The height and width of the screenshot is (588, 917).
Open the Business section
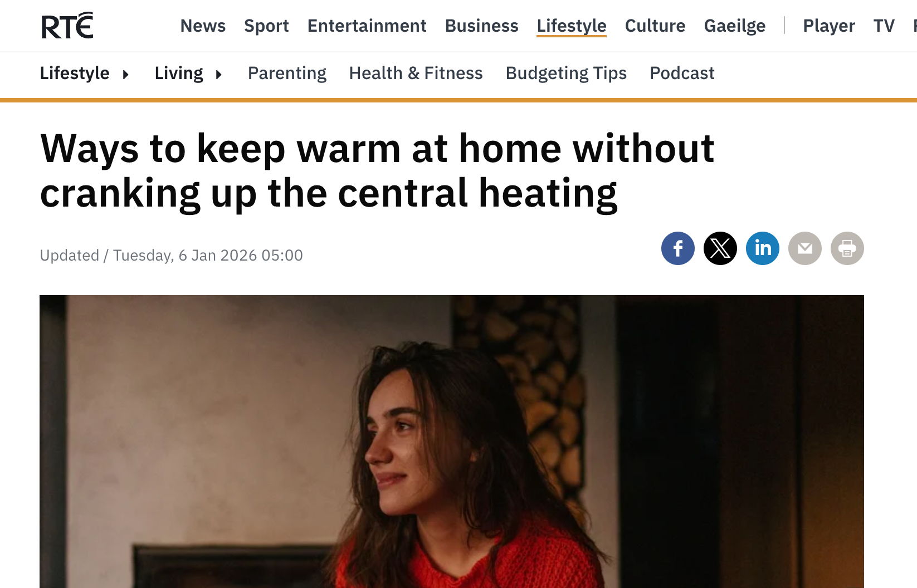click(481, 26)
